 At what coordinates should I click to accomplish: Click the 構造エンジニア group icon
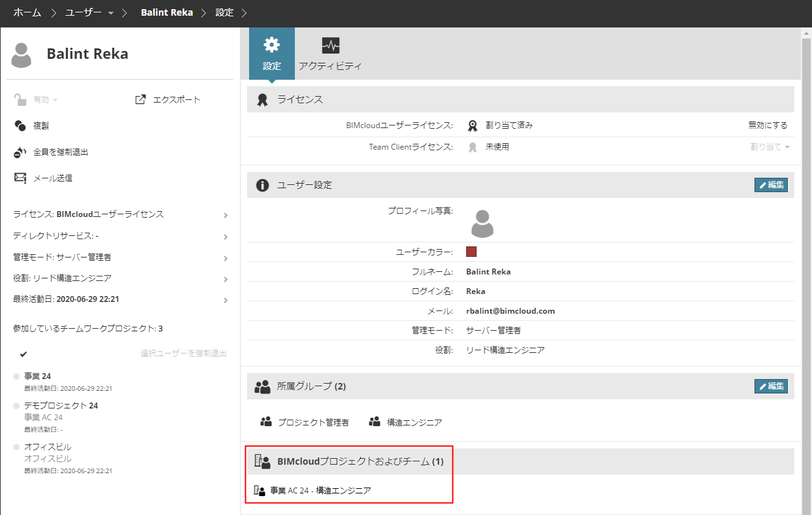coord(375,422)
